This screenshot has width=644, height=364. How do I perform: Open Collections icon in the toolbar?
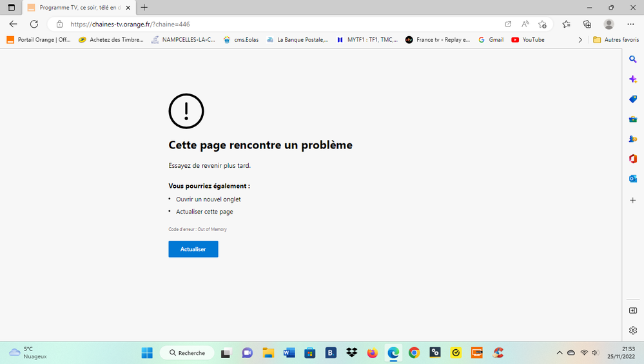tap(587, 24)
